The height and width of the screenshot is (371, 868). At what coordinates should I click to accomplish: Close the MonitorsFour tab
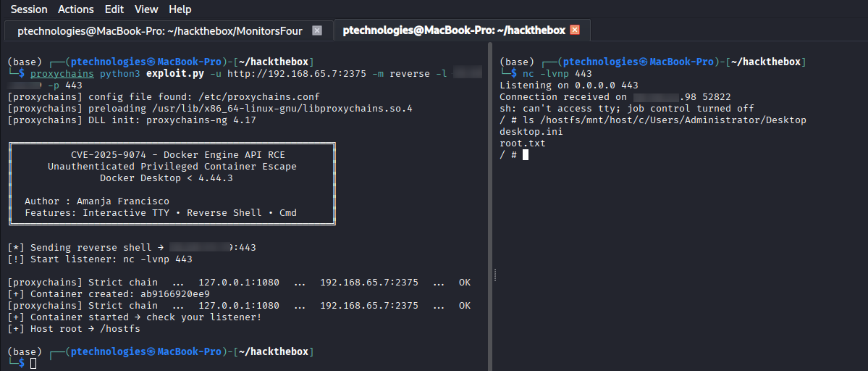316,30
